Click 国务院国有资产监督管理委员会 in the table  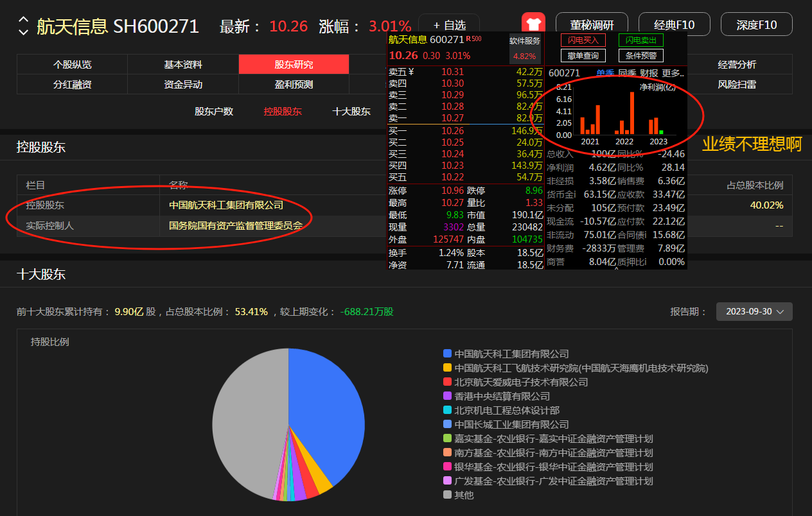[236, 226]
